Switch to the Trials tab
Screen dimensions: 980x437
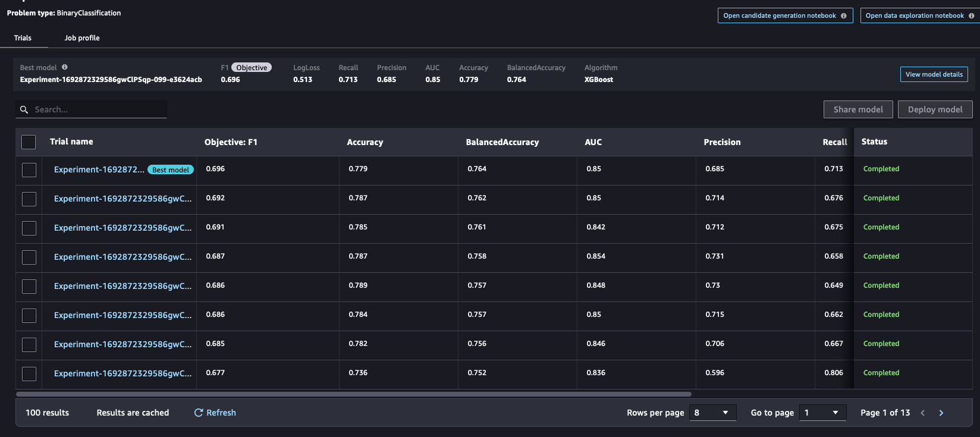pyautogui.click(x=23, y=38)
